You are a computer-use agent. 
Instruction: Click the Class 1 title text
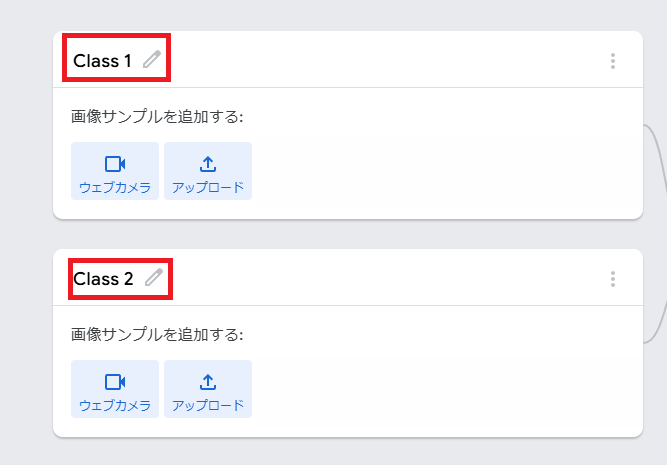(x=102, y=61)
